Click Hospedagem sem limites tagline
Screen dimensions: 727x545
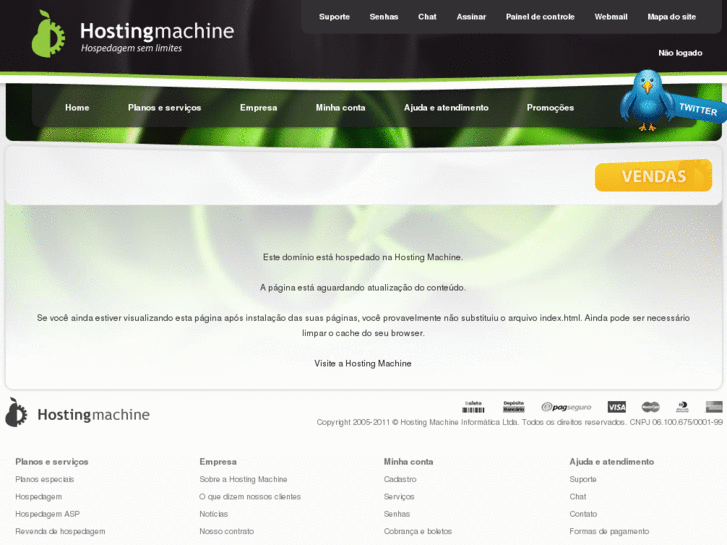pyautogui.click(x=131, y=48)
